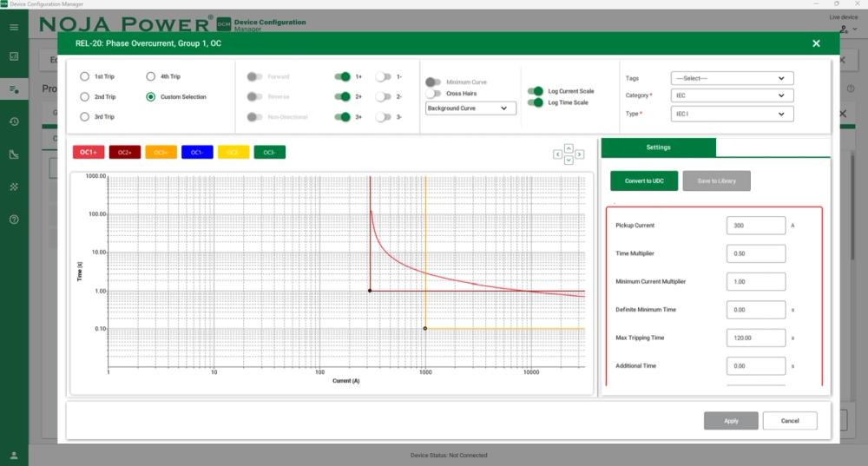Open the Type IEC I dropdown
Screen dimensions: 868x466
point(732,114)
